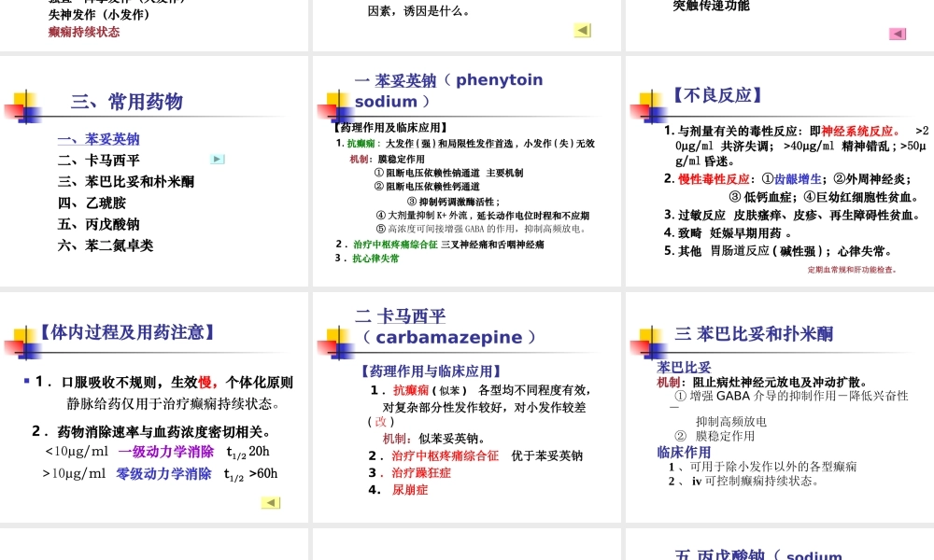Open the 一、苯妥英钠 hyperlink
This screenshot has width=934, height=560.
[x=98, y=137]
